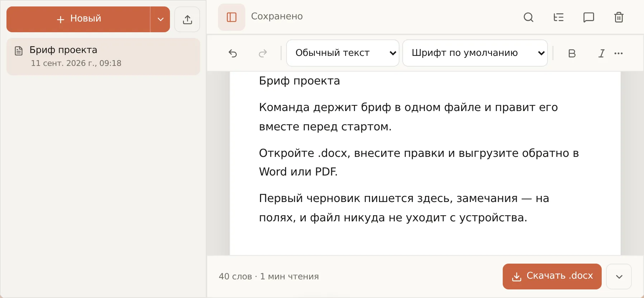
Task: Show the document outline icon
Action: click(x=559, y=17)
